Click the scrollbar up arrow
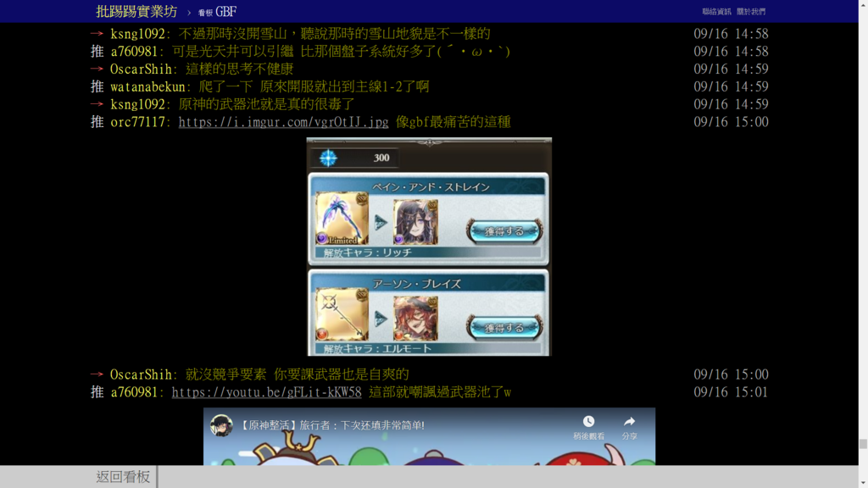Screen dimensions: 868x488 click(863, 4)
